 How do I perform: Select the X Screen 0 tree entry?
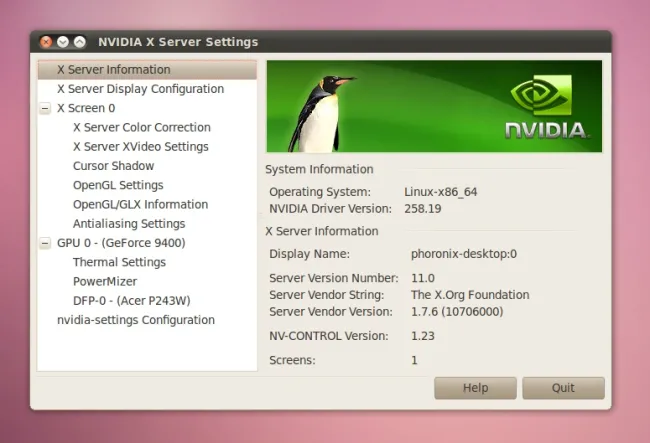coord(86,108)
